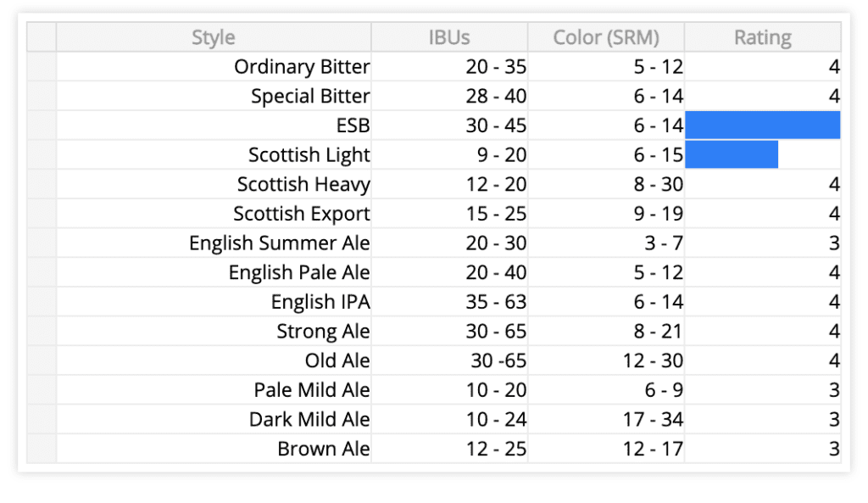This screenshot has height=503, width=868.
Task: Click the IBUs column header
Action: click(x=449, y=37)
